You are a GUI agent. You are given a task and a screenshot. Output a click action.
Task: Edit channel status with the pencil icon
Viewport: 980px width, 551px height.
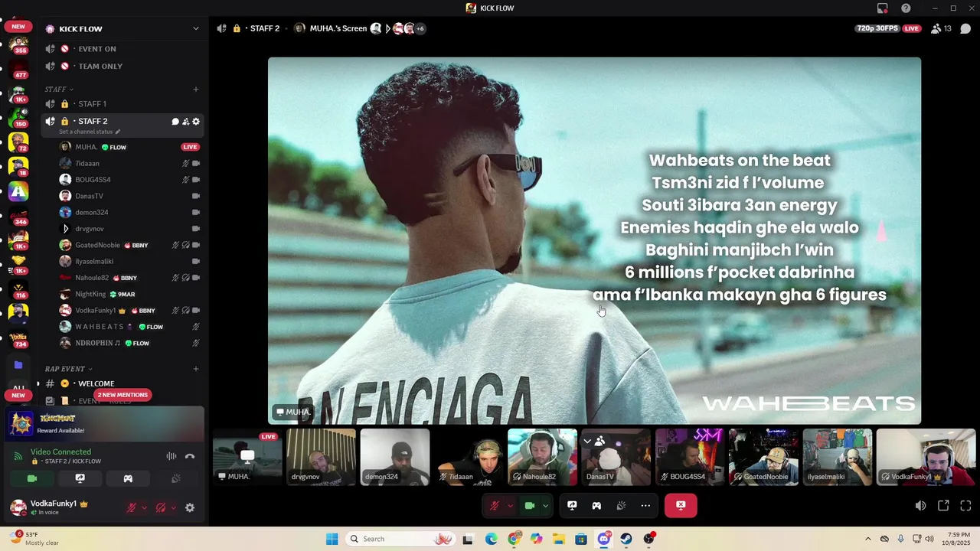[x=117, y=132]
